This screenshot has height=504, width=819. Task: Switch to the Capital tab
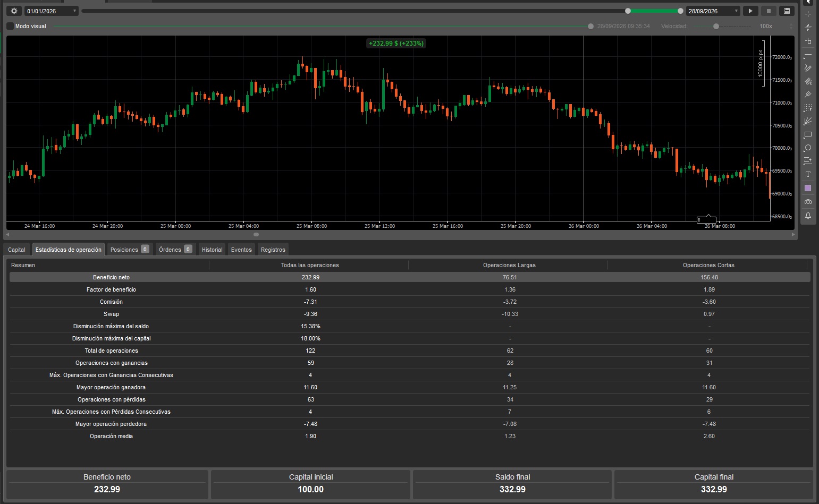16,250
